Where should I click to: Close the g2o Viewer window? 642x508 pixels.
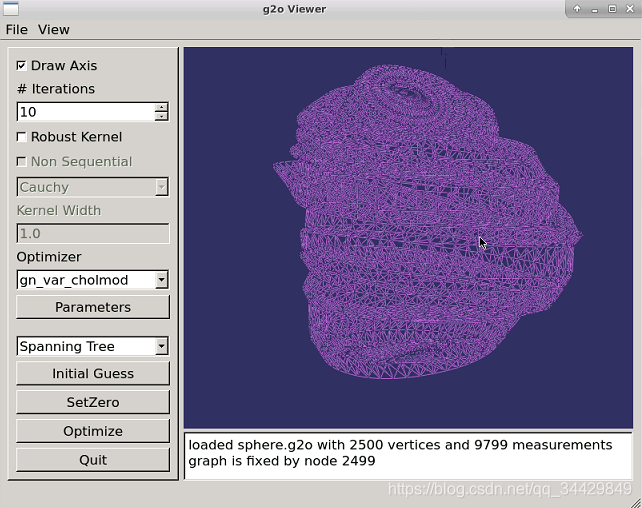(x=630, y=9)
